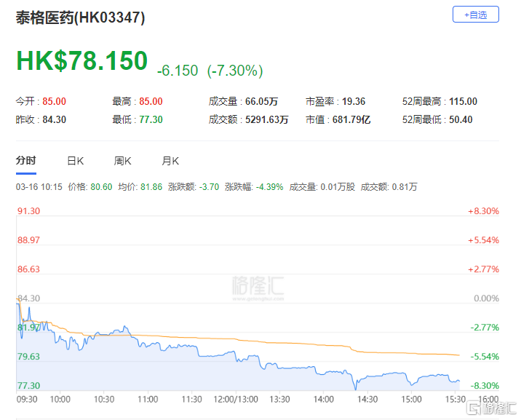Click the right axis label -5.54%
The width and height of the screenshot is (521, 420).
pyautogui.click(x=485, y=357)
